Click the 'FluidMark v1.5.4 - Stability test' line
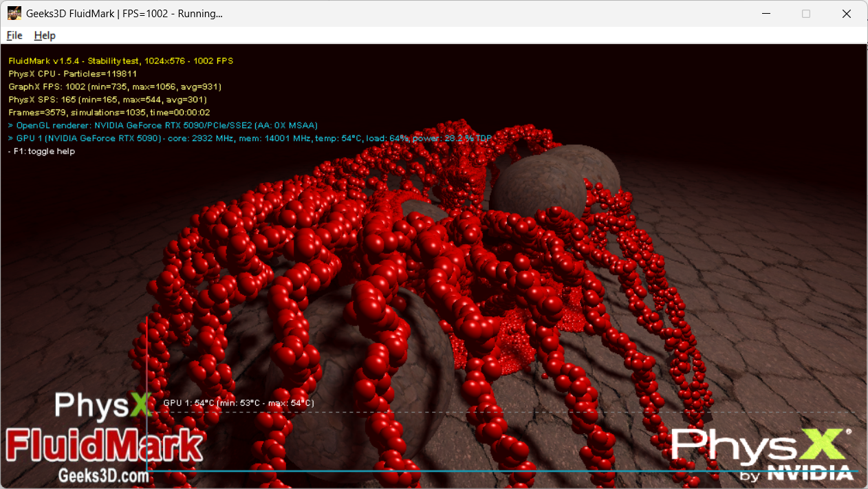 click(x=120, y=61)
